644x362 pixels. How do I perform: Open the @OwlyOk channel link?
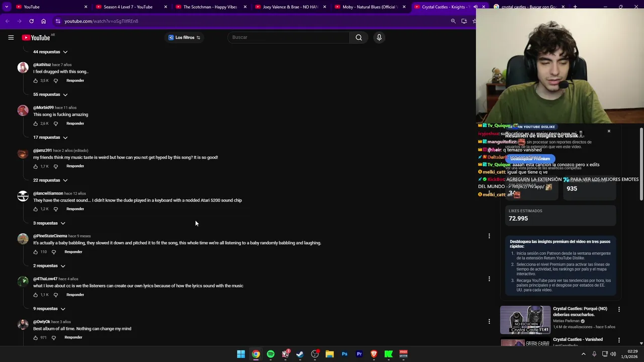pyautogui.click(x=42, y=322)
